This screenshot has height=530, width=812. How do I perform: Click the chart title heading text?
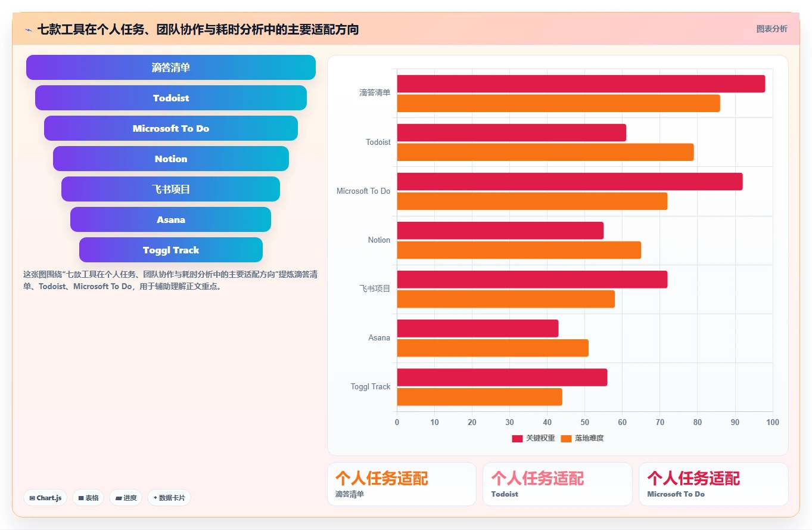coord(198,29)
